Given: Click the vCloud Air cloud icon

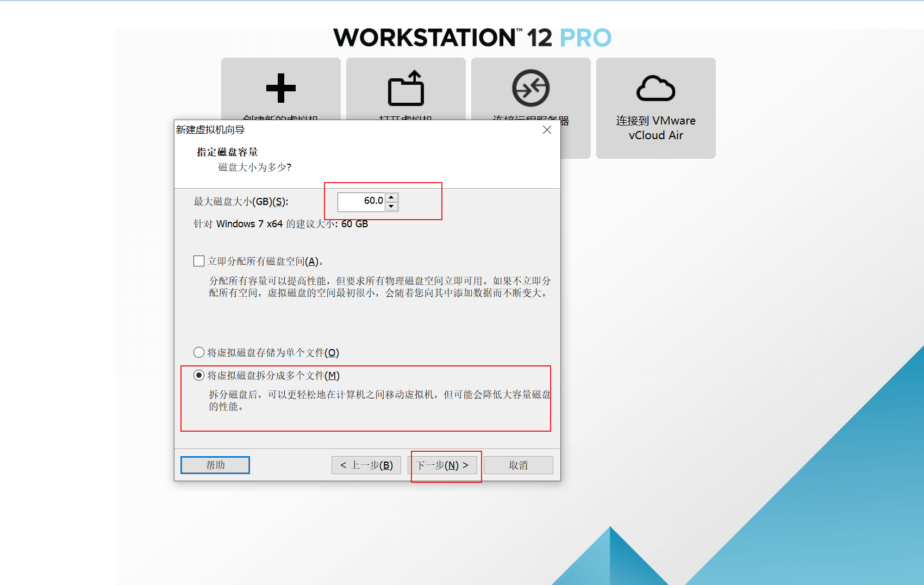Looking at the screenshot, I should click(x=656, y=88).
